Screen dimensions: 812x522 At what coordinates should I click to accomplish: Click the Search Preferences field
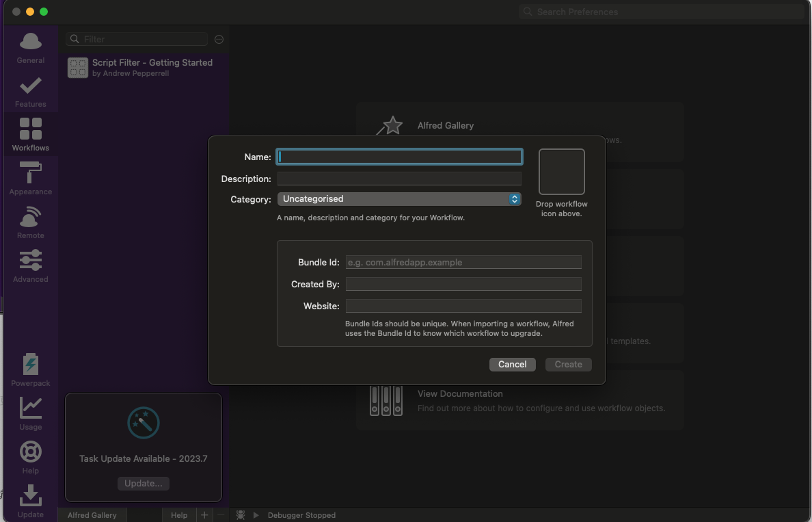(x=661, y=12)
